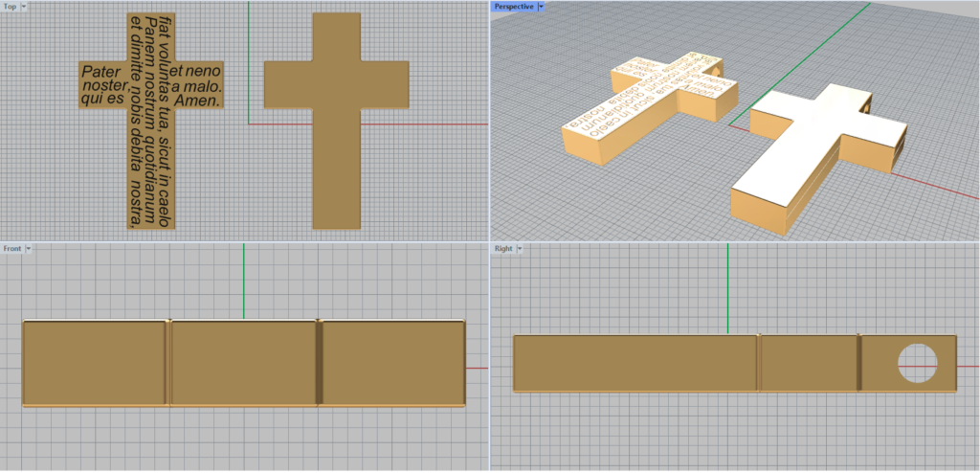Activate the Right viewport title label
Viewport: 980px width, 473px height.
[x=503, y=248]
